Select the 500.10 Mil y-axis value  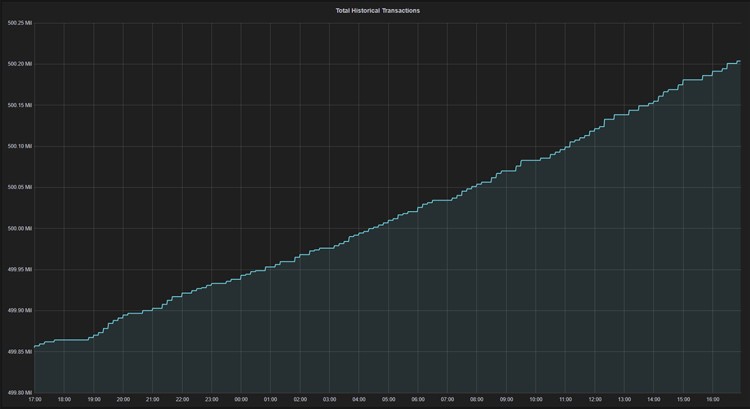(x=19, y=146)
